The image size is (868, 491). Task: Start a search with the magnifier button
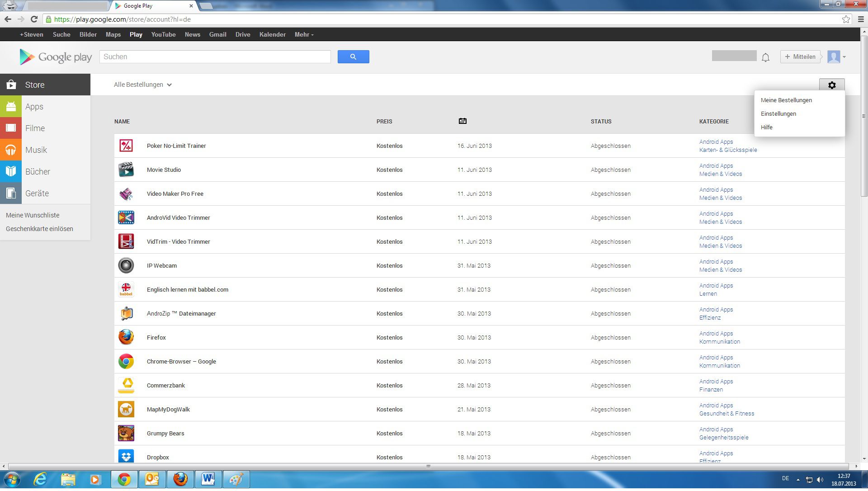click(353, 57)
